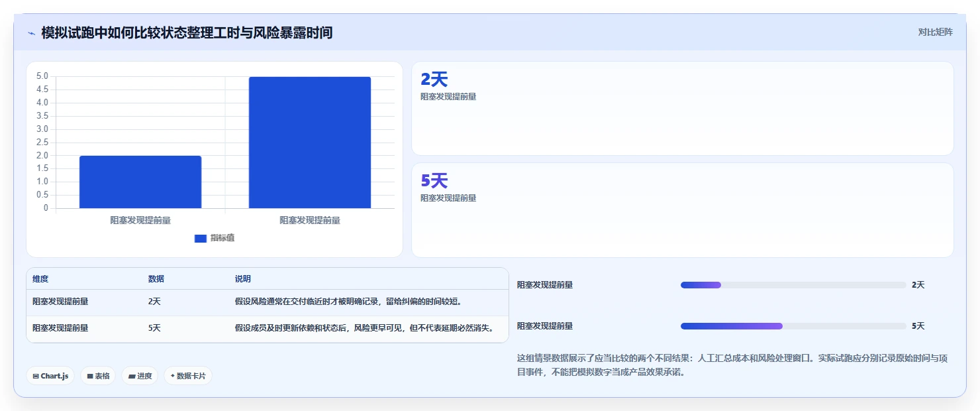Viewport: 980px width, 411px height.
Task: Select the shorter chart bar valued 2
Action: point(140,182)
